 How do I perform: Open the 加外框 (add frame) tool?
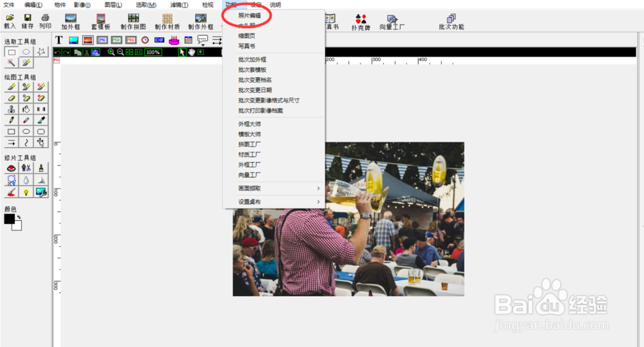pyautogui.click(x=71, y=22)
